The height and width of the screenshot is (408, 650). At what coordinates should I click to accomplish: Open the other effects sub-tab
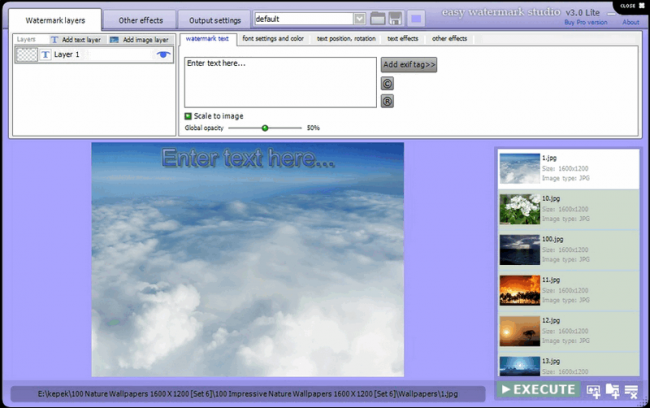[x=449, y=39]
